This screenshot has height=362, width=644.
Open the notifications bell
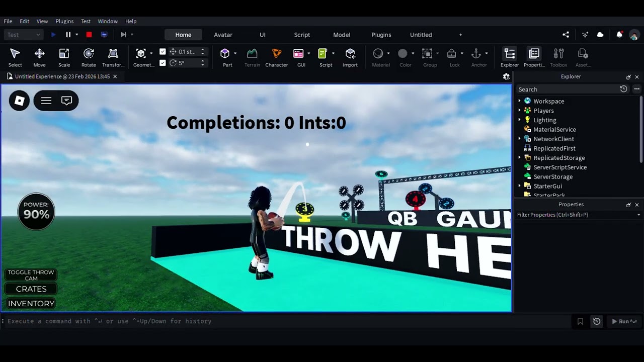(x=619, y=35)
